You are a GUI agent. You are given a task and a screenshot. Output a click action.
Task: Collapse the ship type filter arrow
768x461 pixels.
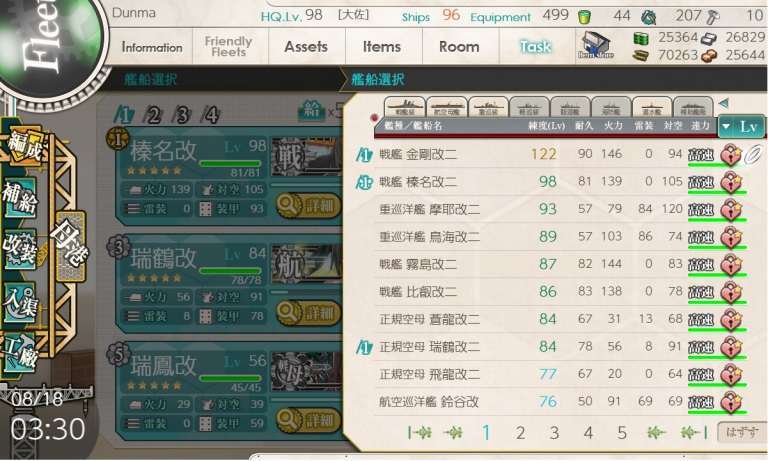(723, 103)
